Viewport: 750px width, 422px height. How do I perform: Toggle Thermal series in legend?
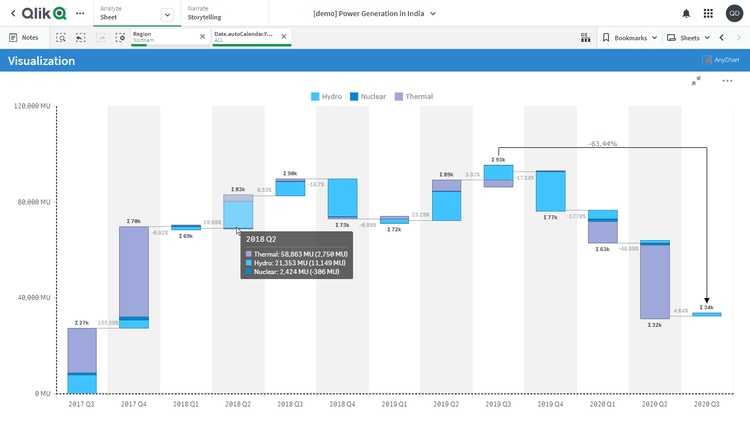pyautogui.click(x=413, y=97)
